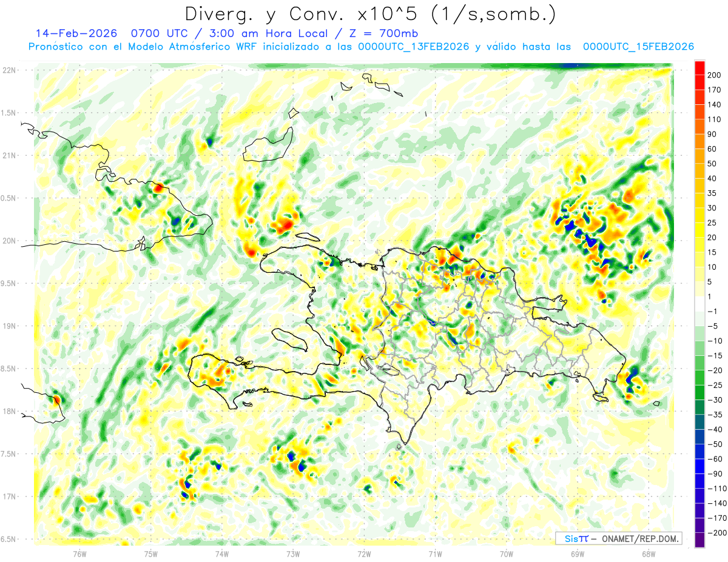Click the '-200' label on the color scale
728x562 pixels.
(x=718, y=533)
